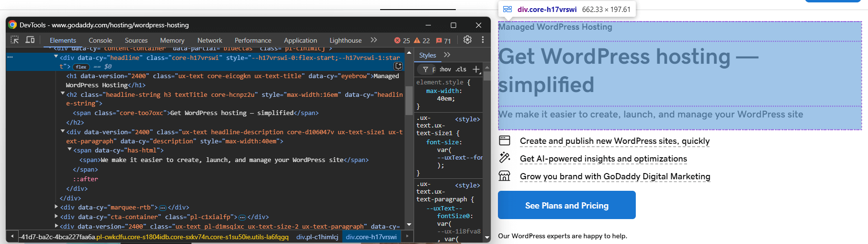Viewport: 868px width, 244px height.
Task: Collapse the h2 headline-string node
Action: click(63, 94)
